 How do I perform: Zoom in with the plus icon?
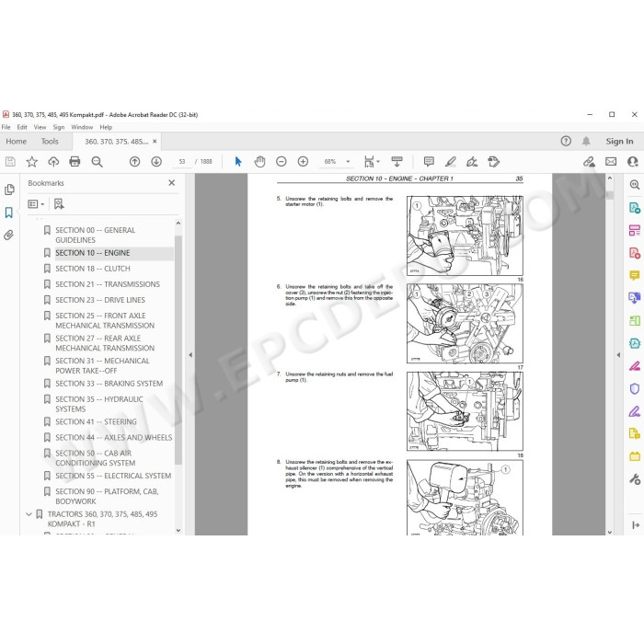[x=303, y=162]
